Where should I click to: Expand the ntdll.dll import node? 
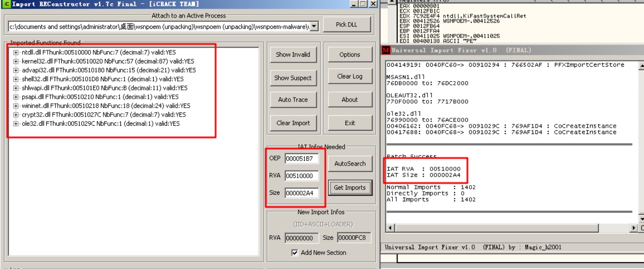point(16,52)
